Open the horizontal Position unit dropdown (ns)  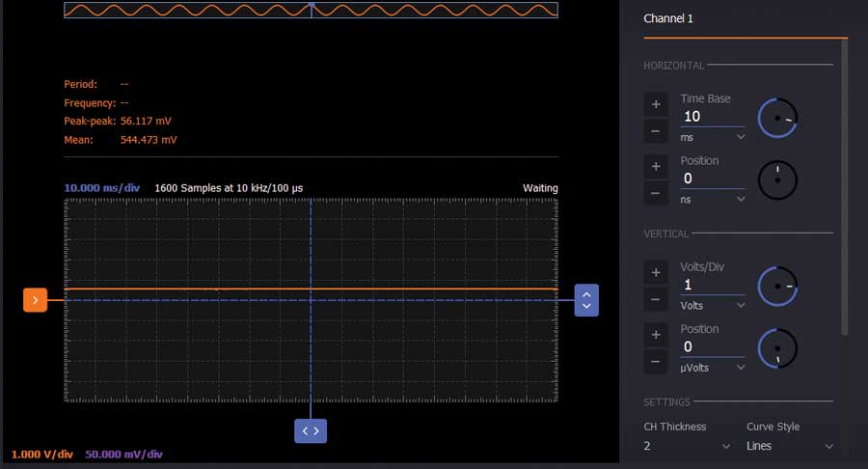[713, 199]
